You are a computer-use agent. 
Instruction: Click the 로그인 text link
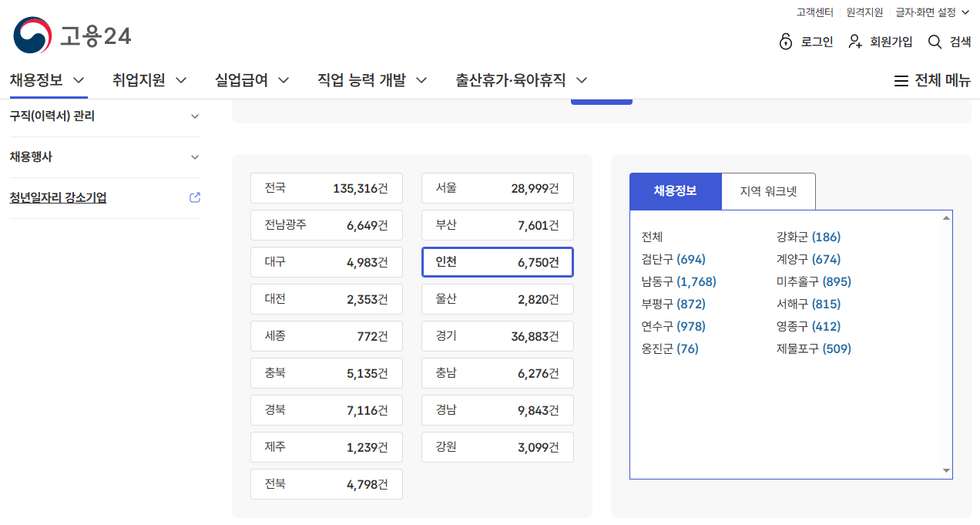coord(817,42)
